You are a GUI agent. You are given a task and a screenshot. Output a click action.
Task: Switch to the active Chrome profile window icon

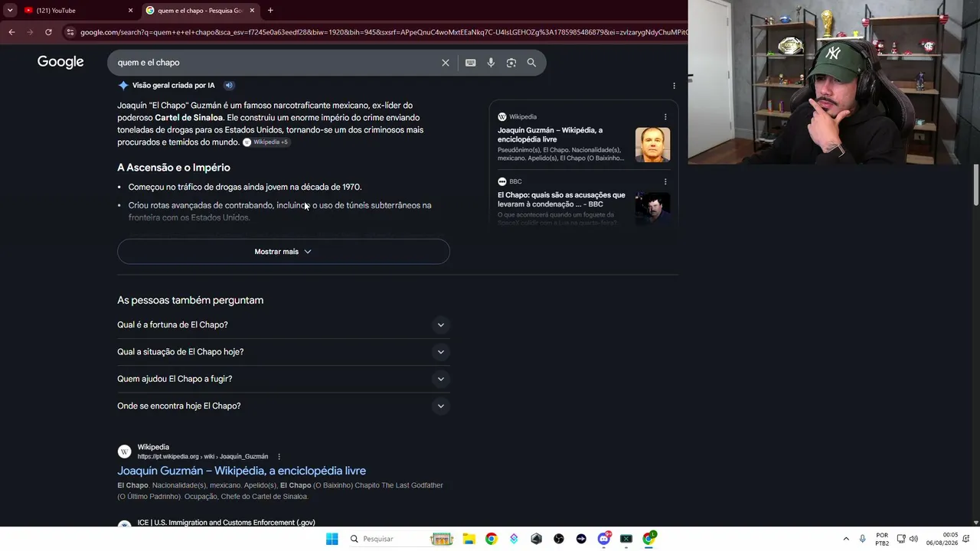pos(649,539)
